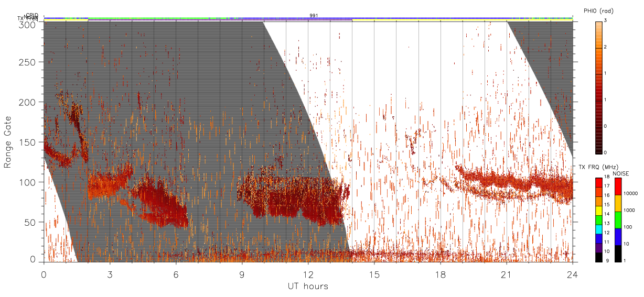Select the black swatch in the TX FRQ legend

pos(599,257)
